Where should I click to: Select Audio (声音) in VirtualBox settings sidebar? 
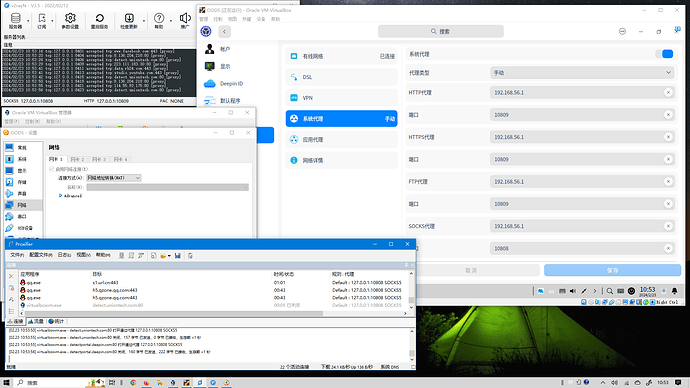point(23,193)
